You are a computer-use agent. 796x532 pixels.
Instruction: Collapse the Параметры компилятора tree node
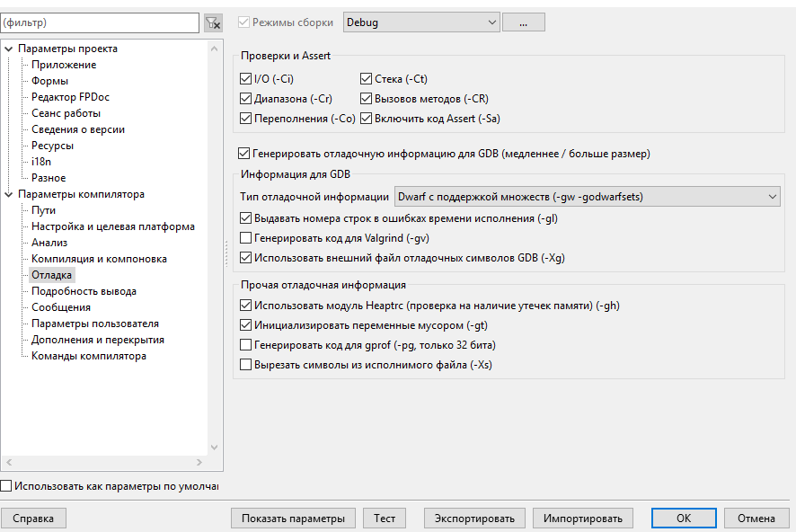pyautogui.click(x=9, y=194)
